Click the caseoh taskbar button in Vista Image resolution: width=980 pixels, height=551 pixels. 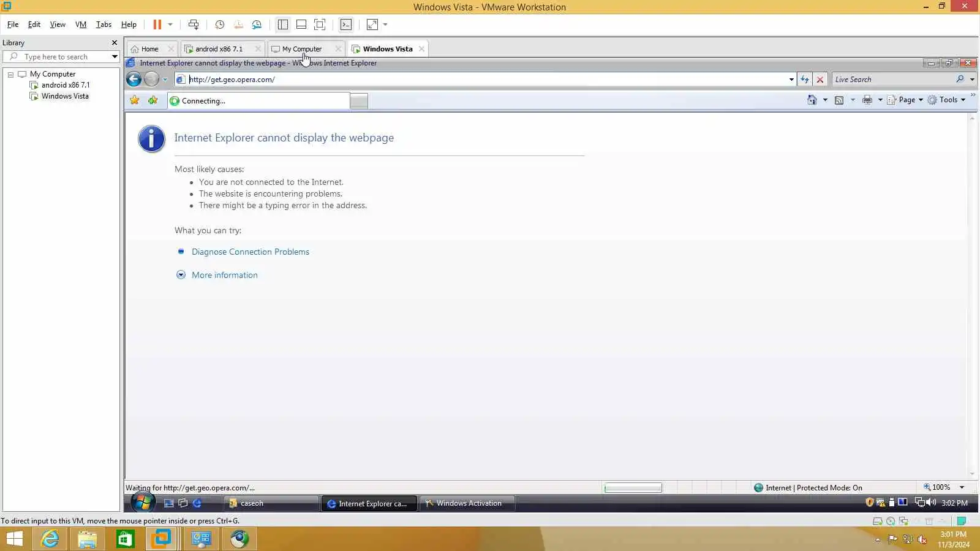pyautogui.click(x=270, y=503)
